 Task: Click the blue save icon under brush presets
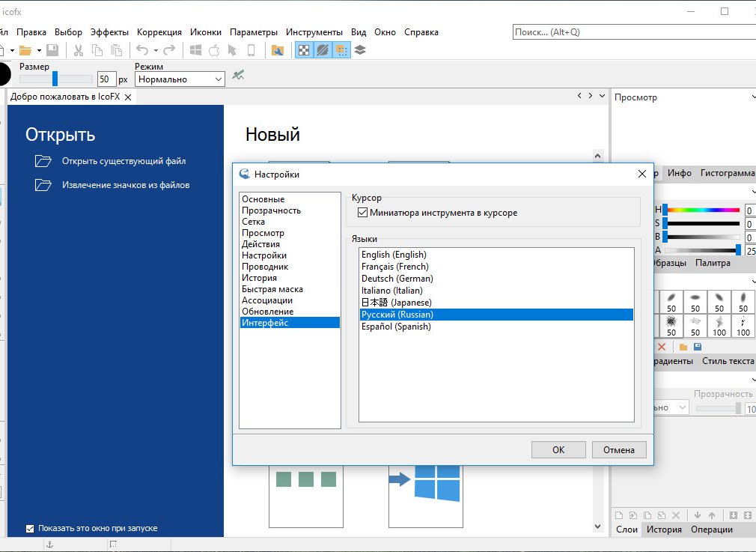click(697, 347)
